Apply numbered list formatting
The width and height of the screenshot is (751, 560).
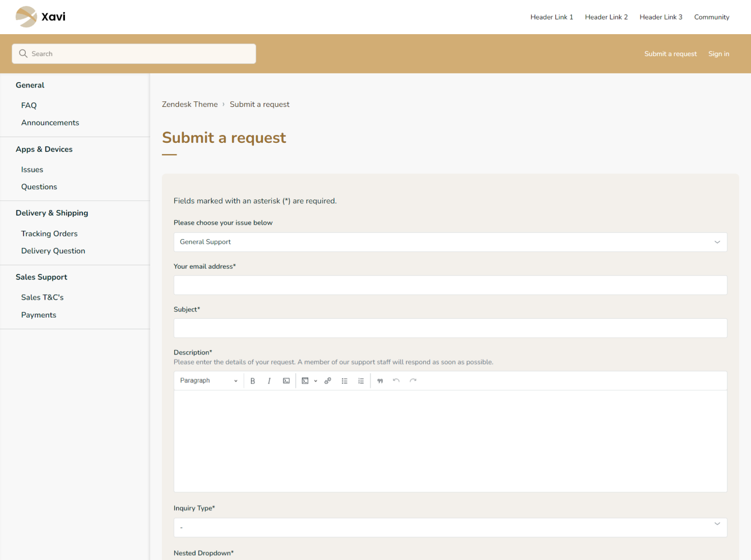pyautogui.click(x=361, y=381)
